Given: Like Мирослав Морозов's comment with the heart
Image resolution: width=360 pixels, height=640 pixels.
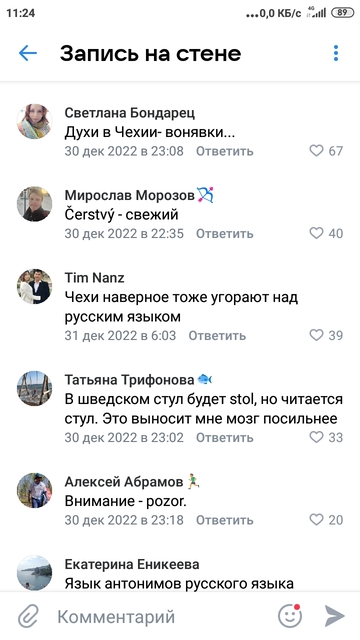Looking at the screenshot, I should point(316,233).
